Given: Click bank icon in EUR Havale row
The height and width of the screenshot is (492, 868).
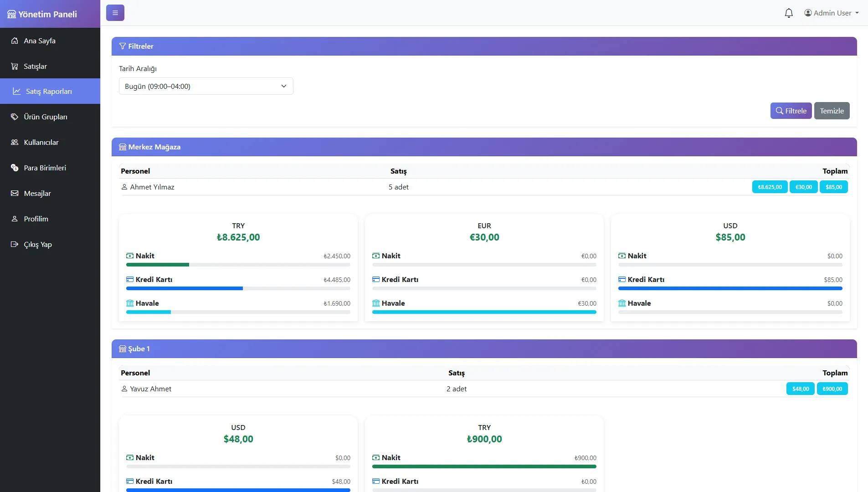Looking at the screenshot, I should (376, 303).
